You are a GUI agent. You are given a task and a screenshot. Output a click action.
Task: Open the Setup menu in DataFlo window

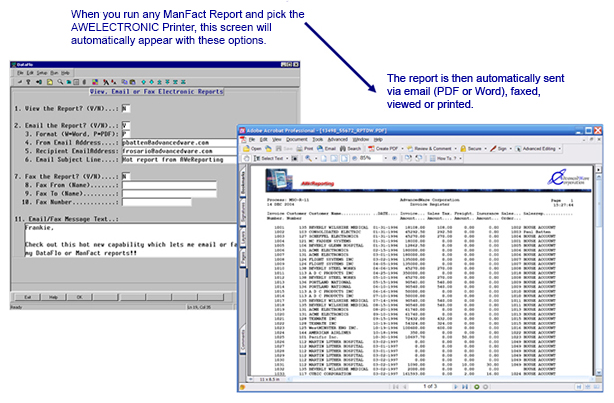(42, 73)
